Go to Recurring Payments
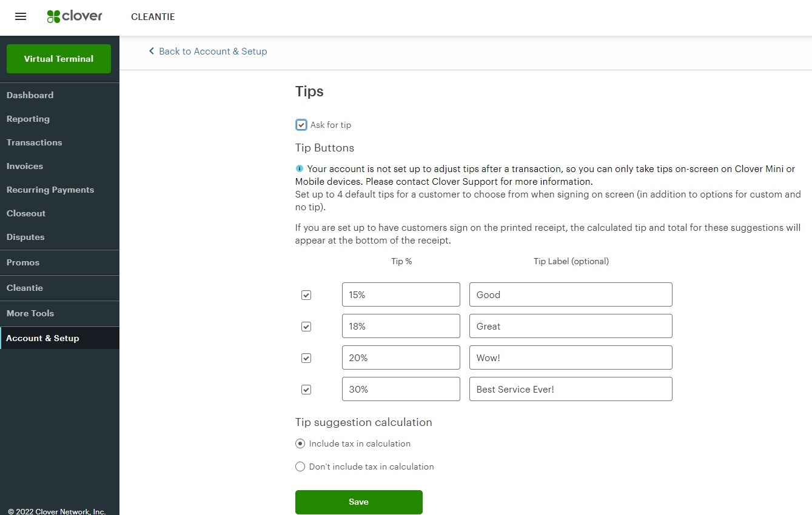The width and height of the screenshot is (812, 515). click(50, 190)
